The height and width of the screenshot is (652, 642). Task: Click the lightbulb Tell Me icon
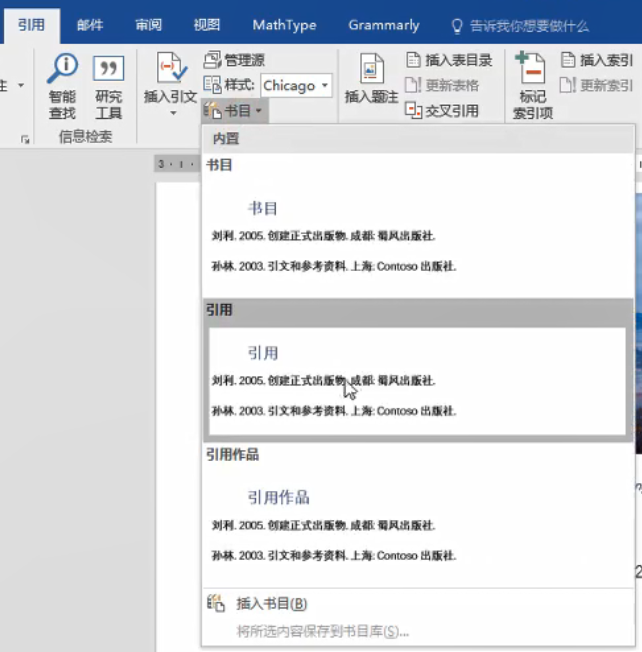pos(457,26)
